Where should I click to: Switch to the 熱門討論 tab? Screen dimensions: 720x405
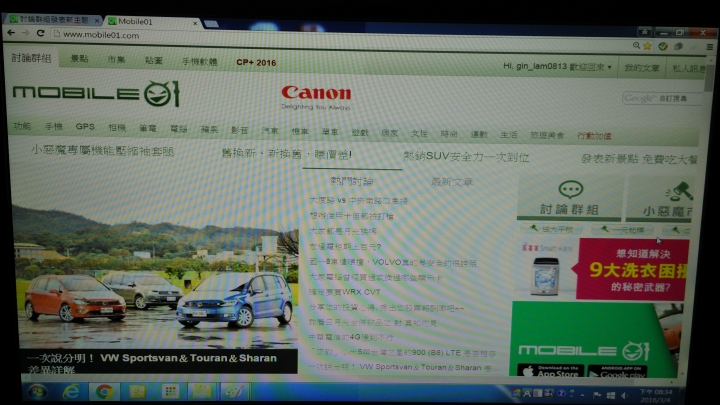click(352, 182)
